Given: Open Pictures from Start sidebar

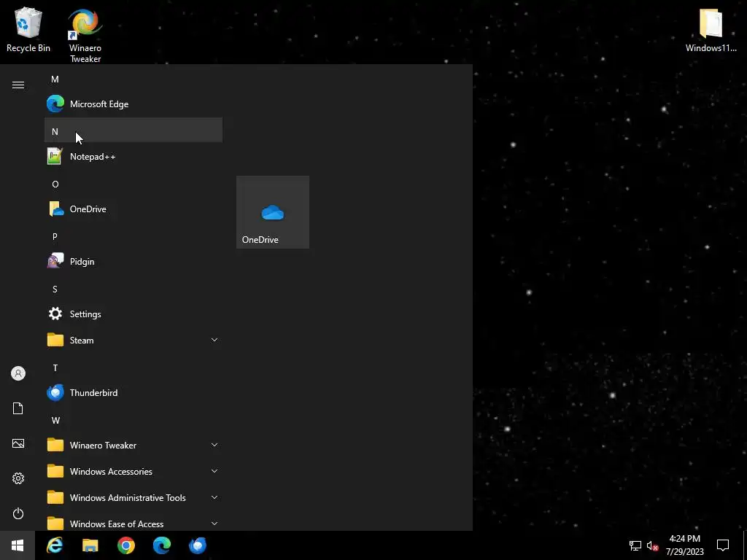Looking at the screenshot, I should click(18, 443).
